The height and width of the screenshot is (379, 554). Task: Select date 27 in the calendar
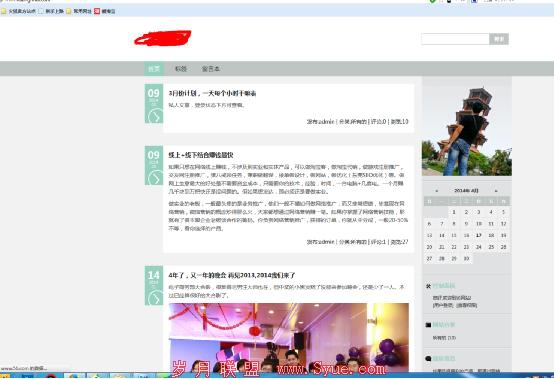click(429, 259)
